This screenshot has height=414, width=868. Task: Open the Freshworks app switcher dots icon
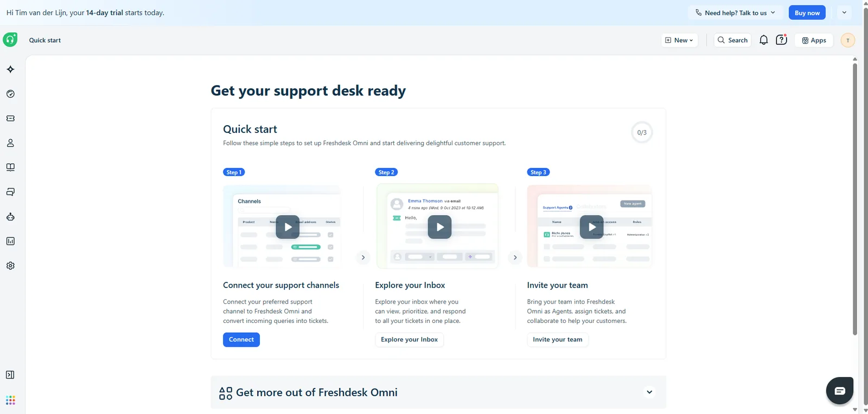tap(10, 400)
